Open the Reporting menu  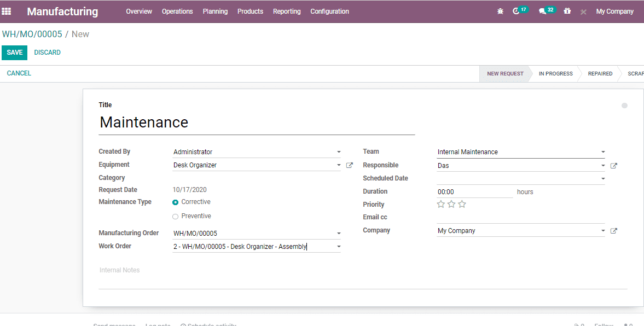coord(287,11)
